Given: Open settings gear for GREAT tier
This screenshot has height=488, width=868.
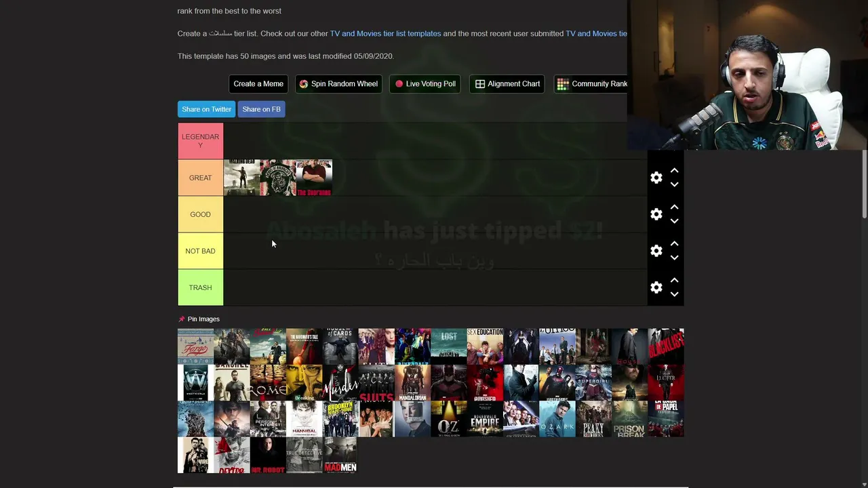Looking at the screenshot, I should click(656, 178).
